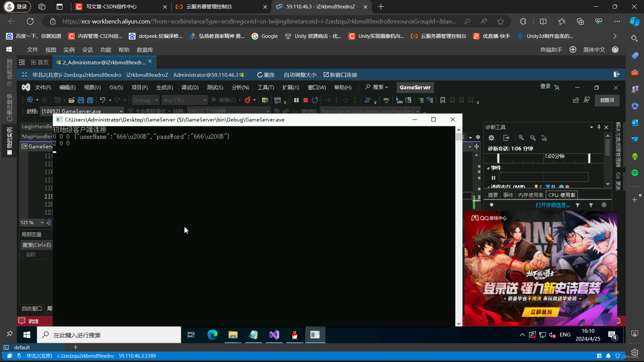Zoom in on the diagnostics timeline
The image size is (644, 362).
[x=521, y=138]
